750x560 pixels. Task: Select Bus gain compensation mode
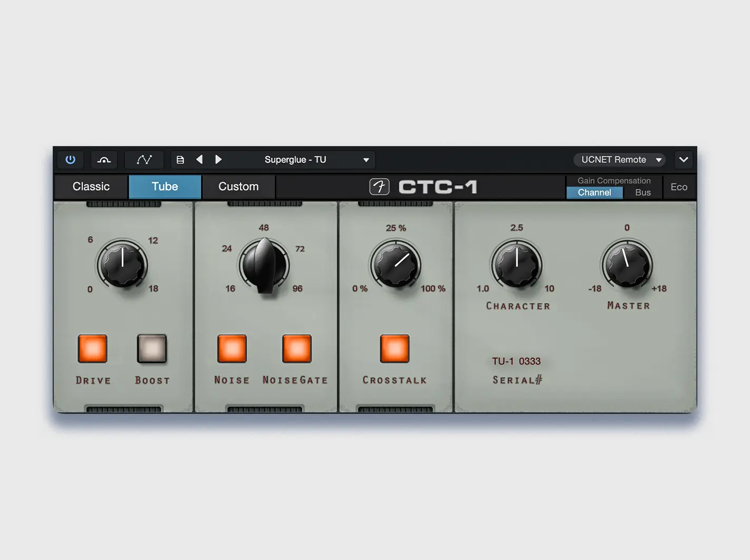click(642, 192)
